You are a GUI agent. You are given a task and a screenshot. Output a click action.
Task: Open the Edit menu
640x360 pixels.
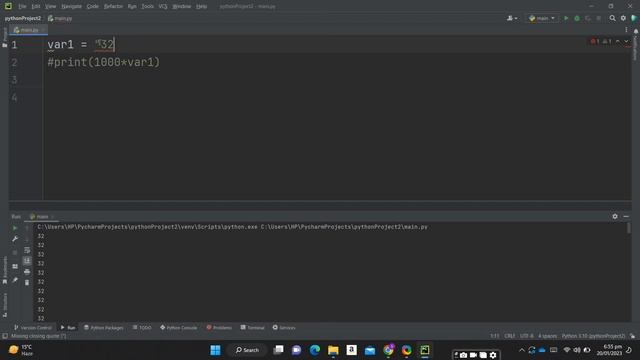(x=36, y=7)
